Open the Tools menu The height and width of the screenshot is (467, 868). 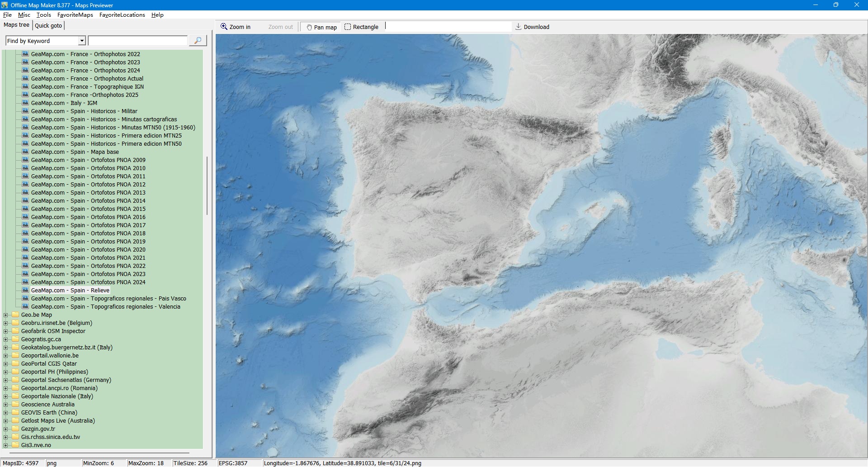43,15
